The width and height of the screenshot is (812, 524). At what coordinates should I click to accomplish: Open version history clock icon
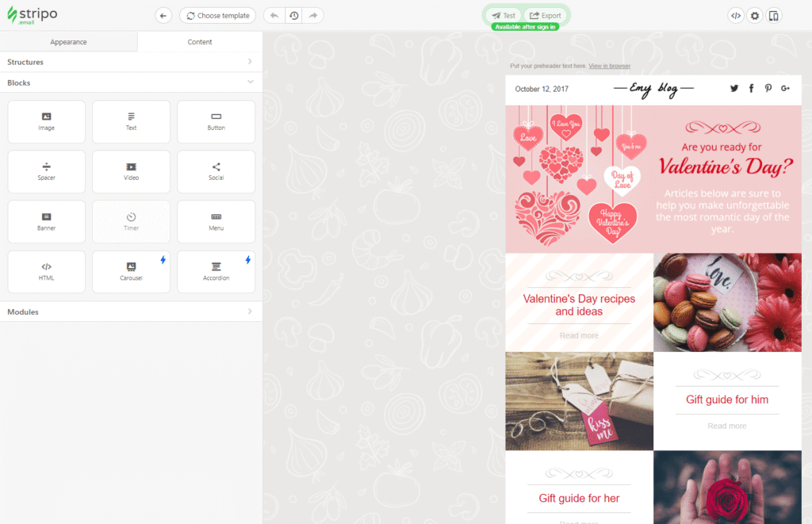coord(294,15)
